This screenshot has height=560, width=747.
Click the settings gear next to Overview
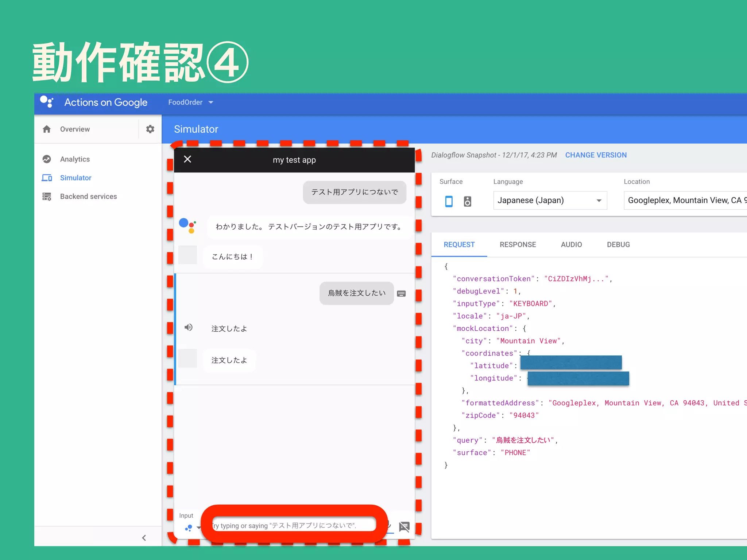(x=150, y=129)
